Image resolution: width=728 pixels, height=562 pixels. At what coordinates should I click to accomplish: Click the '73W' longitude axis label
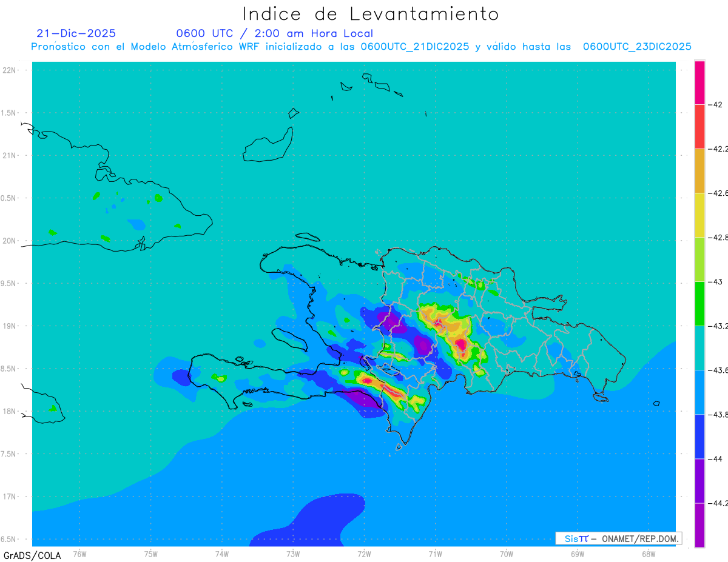pos(293,554)
